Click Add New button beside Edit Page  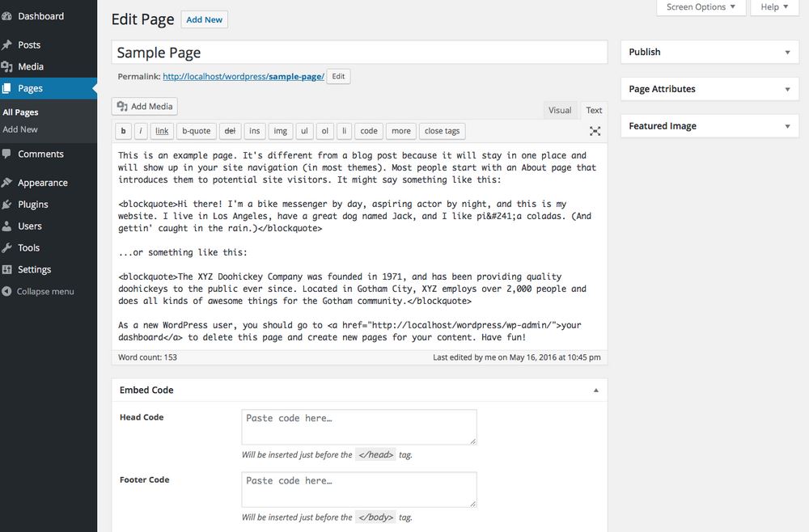205,19
